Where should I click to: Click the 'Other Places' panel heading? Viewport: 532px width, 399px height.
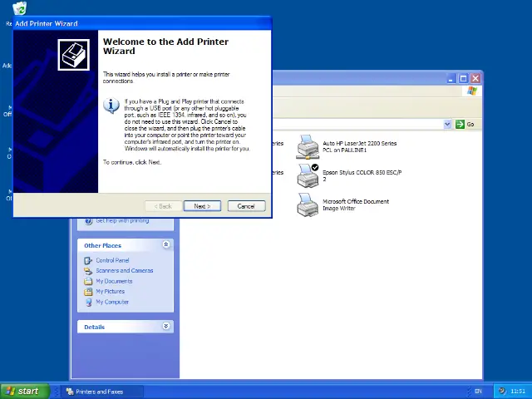[x=102, y=245]
